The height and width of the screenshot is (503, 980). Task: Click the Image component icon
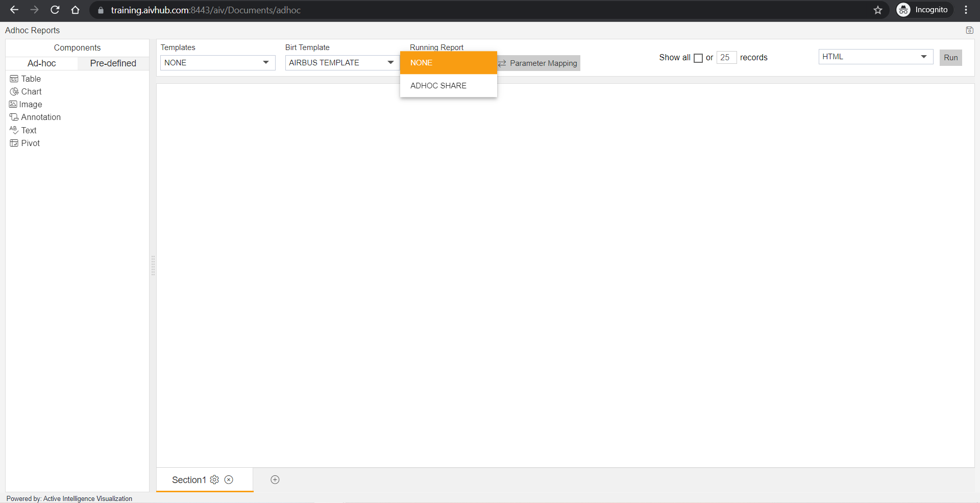click(x=13, y=104)
